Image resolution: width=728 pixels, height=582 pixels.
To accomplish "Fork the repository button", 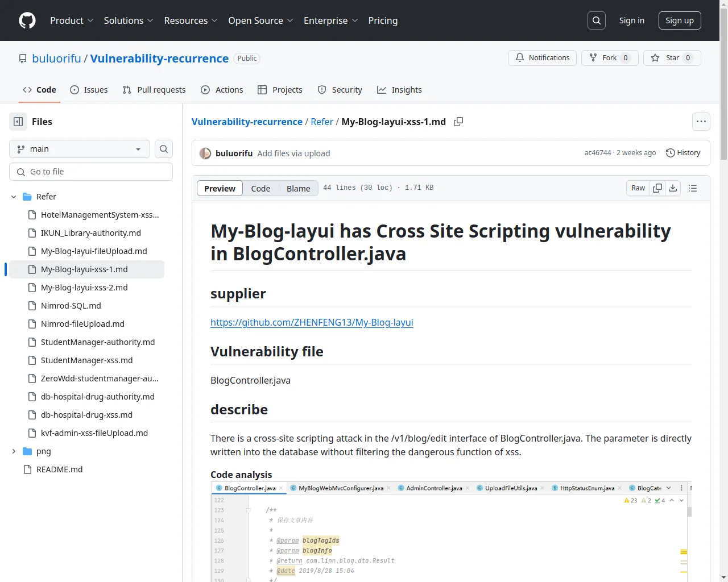I will point(609,58).
